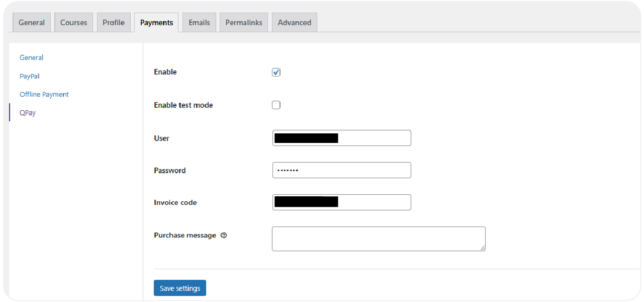644x302 pixels.
Task: Select the Courses tab
Action: pos(73,22)
